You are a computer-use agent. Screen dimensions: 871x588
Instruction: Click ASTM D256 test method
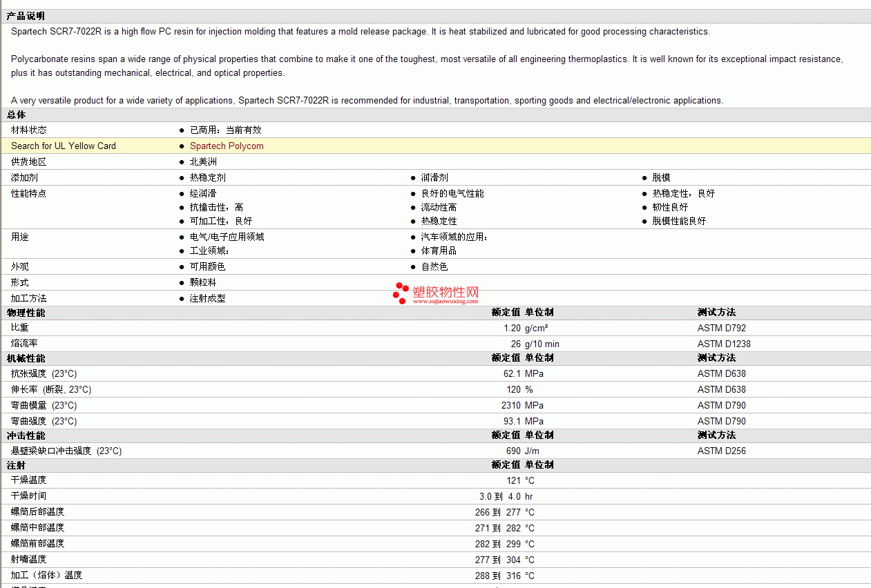click(x=722, y=451)
